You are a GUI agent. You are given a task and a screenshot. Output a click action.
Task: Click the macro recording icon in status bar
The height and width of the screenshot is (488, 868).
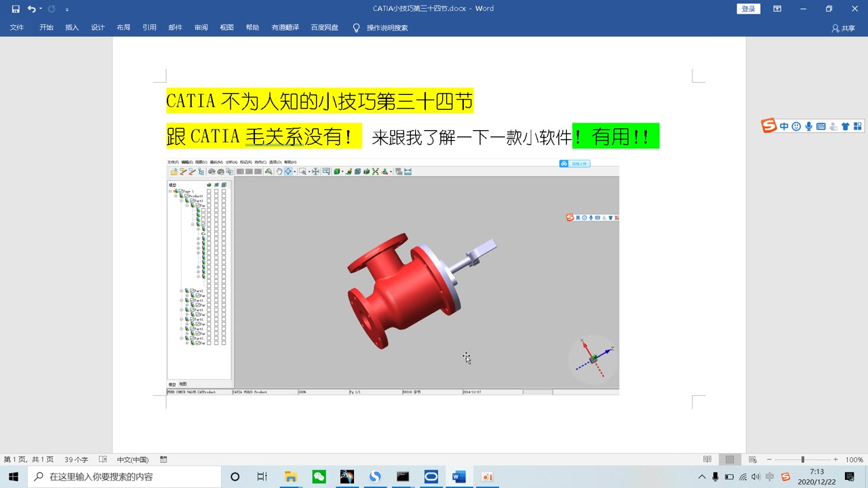tap(163, 460)
